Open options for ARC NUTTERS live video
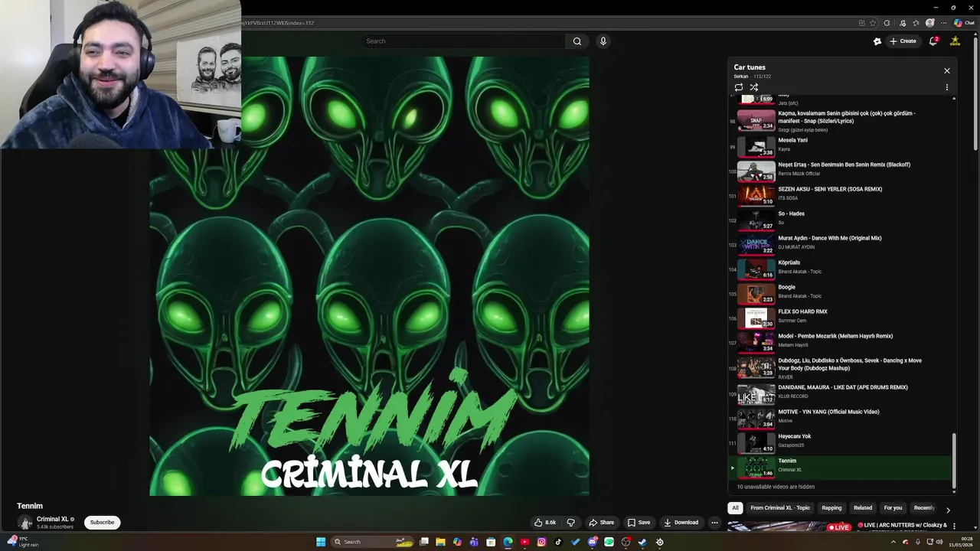Image resolution: width=980 pixels, height=551 pixels. click(954, 526)
